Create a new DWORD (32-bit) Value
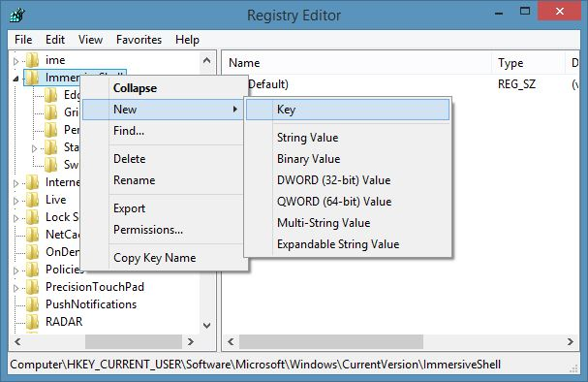The width and height of the screenshot is (588, 382). tap(348, 180)
